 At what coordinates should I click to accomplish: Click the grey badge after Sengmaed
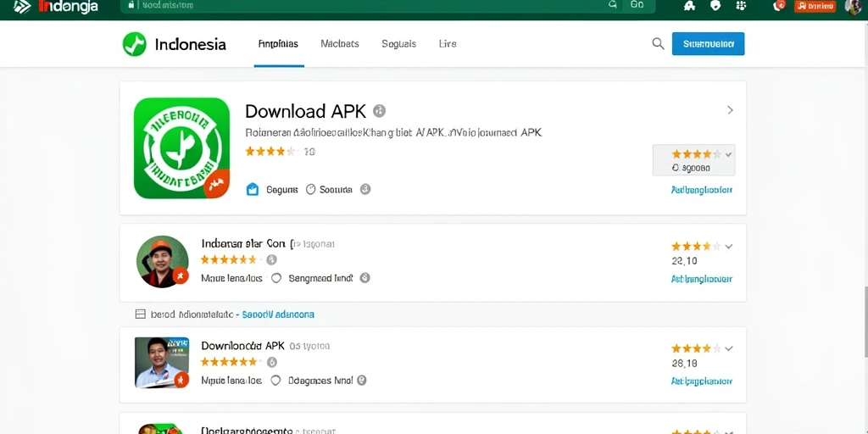coord(364,278)
